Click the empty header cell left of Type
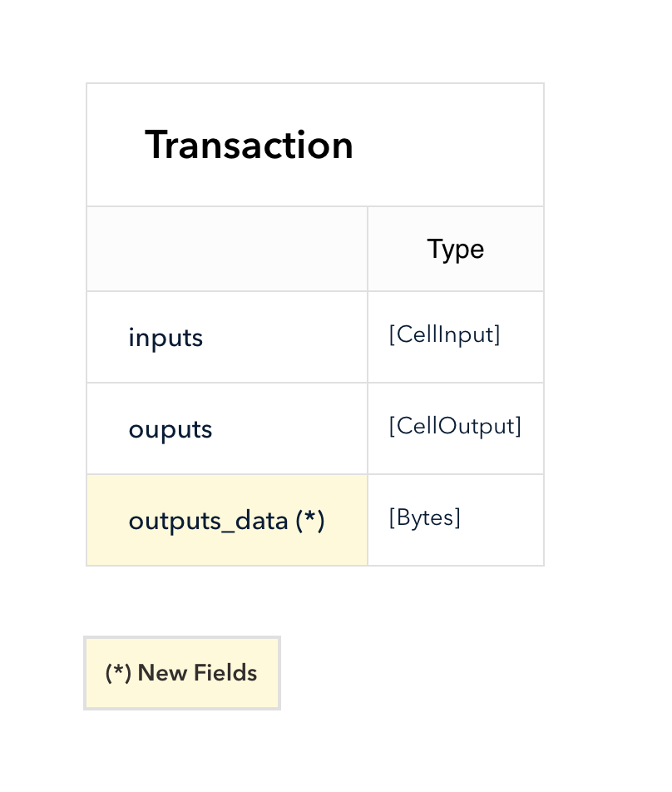This screenshot has height=792, width=672. [227, 249]
